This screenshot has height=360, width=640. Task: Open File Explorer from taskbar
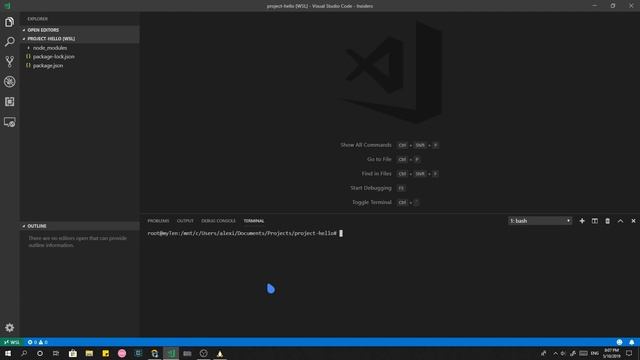coord(89,353)
